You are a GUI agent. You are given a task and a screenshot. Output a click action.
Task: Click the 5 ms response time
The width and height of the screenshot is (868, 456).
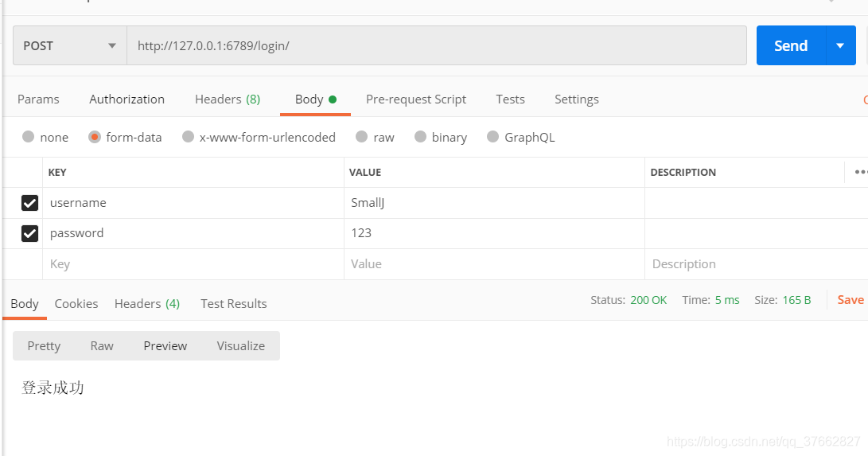(727, 300)
